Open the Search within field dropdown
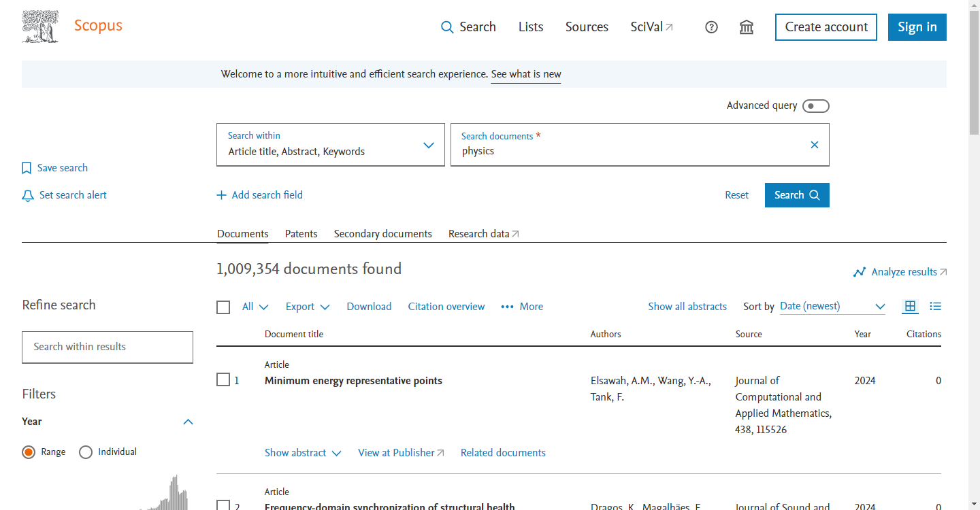980x510 pixels. point(331,144)
